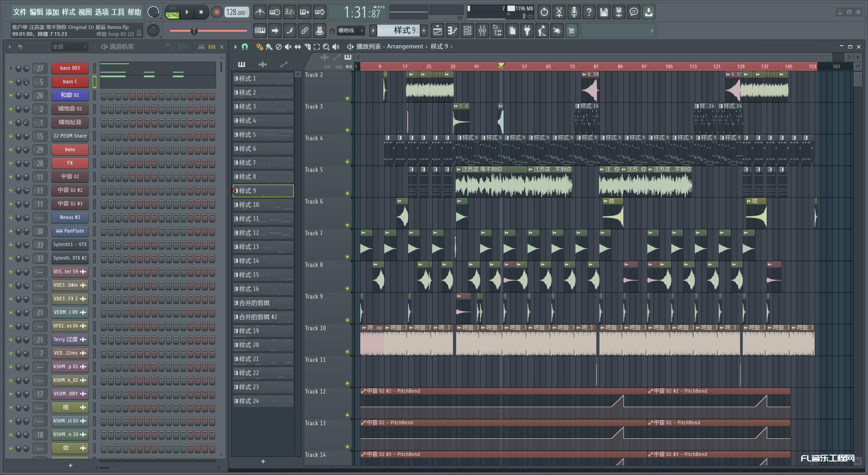Viewport: 868px width, 475px height.
Task: Open the 选项 (Options) menu
Action: [102, 12]
